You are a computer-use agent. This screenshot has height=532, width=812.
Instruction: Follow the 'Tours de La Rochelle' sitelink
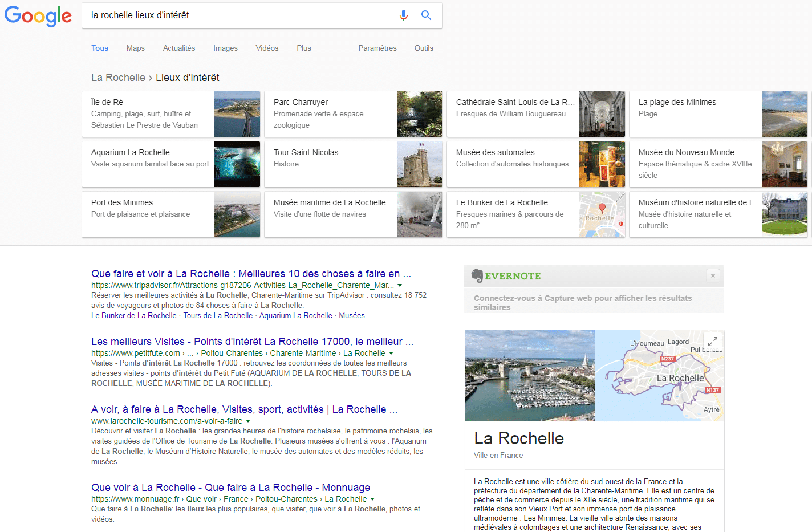[218, 316]
